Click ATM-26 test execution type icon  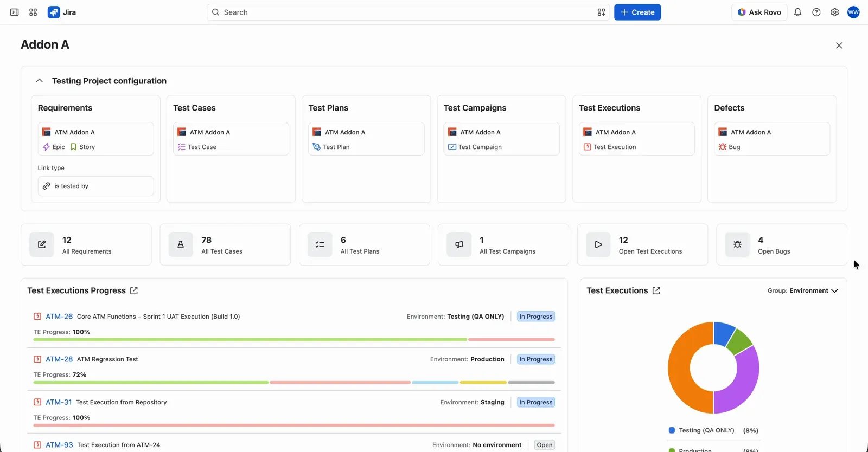pyautogui.click(x=37, y=317)
